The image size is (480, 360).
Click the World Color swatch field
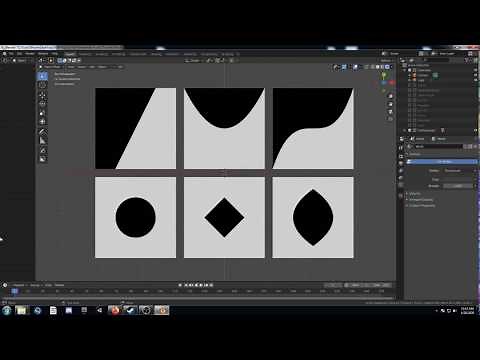tap(458, 179)
